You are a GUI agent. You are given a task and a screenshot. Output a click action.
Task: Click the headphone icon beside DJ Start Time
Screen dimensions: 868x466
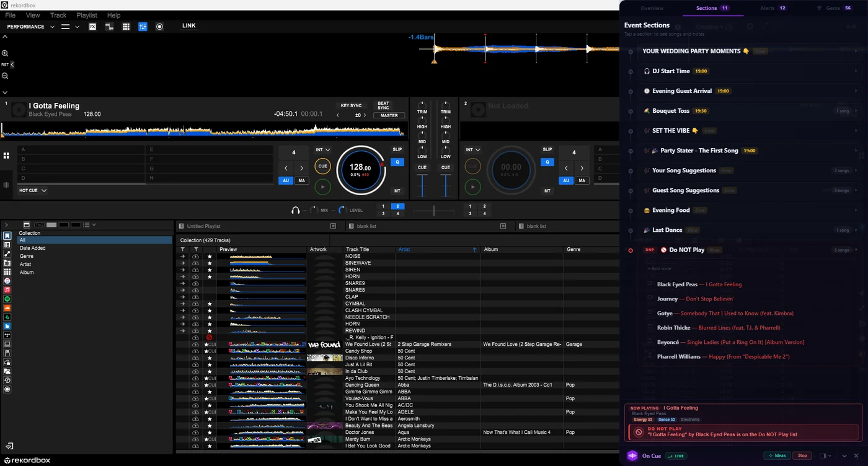[647, 71]
